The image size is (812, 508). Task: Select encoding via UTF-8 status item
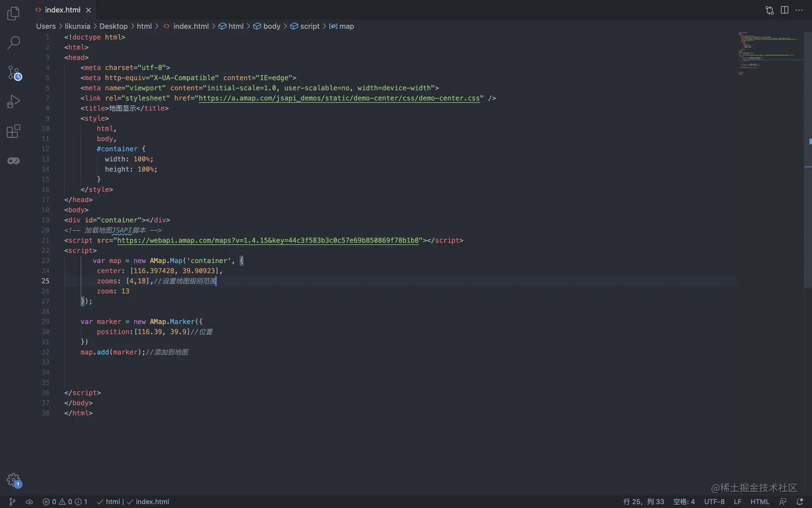[x=714, y=502]
